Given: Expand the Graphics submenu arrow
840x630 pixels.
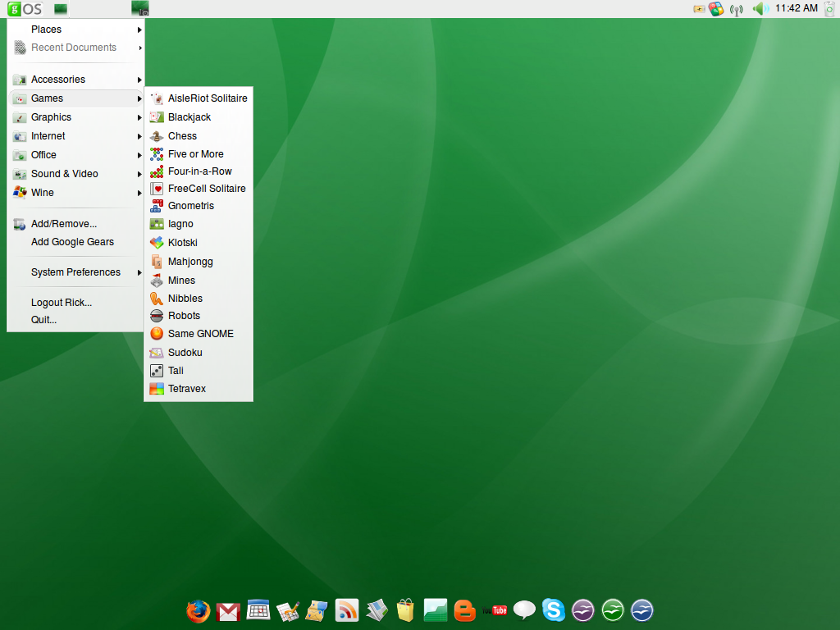Looking at the screenshot, I should (x=139, y=118).
